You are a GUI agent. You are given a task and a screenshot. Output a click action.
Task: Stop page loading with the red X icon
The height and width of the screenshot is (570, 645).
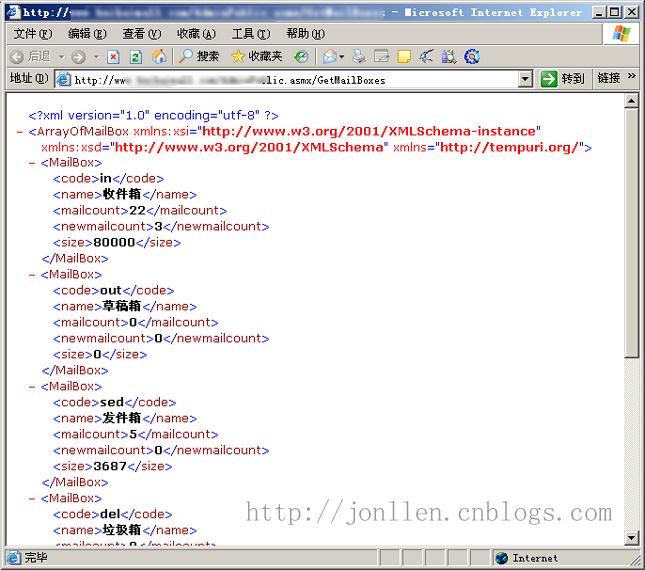(x=113, y=57)
